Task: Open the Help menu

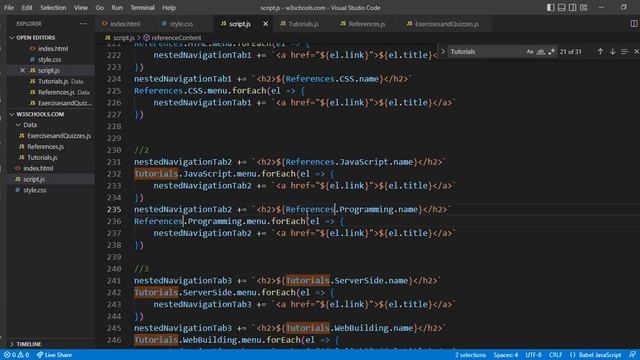Action: 169,7
